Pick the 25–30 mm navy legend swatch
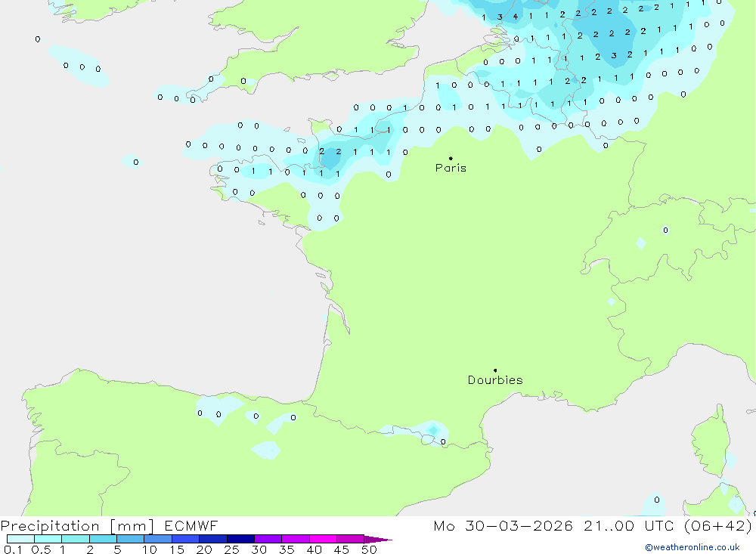Screen dimensions: 756x554 coord(240,539)
